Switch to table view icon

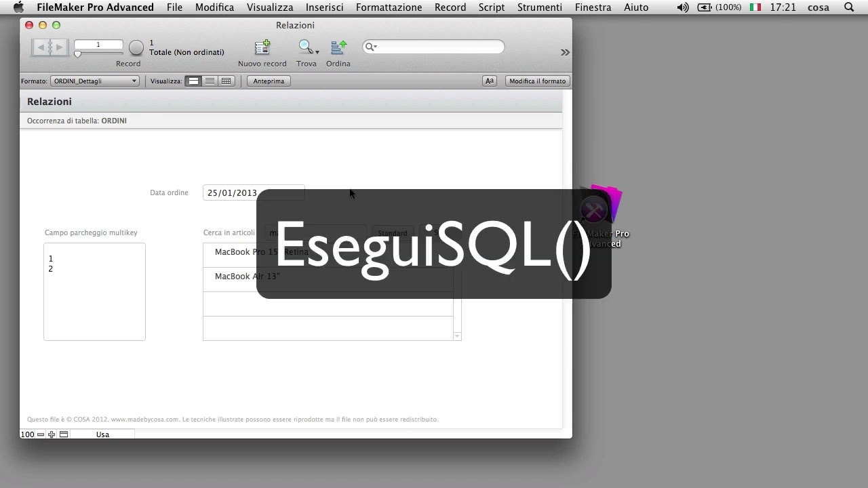click(x=226, y=81)
